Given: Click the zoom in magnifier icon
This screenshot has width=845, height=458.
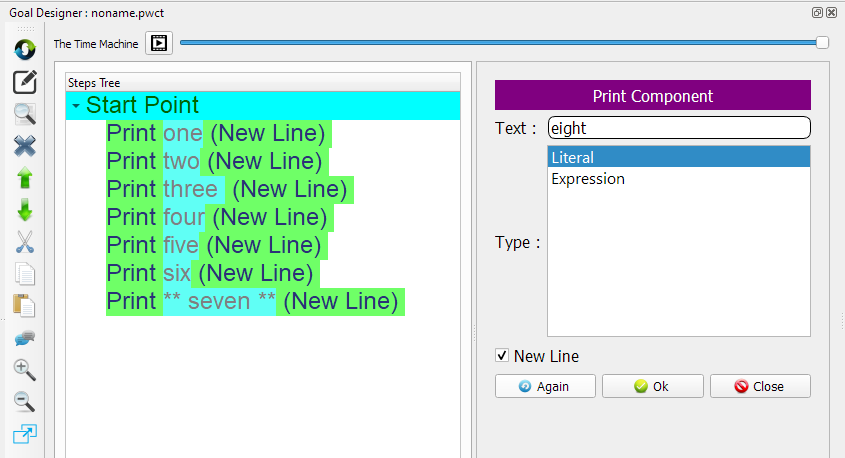Looking at the screenshot, I should (x=25, y=370).
